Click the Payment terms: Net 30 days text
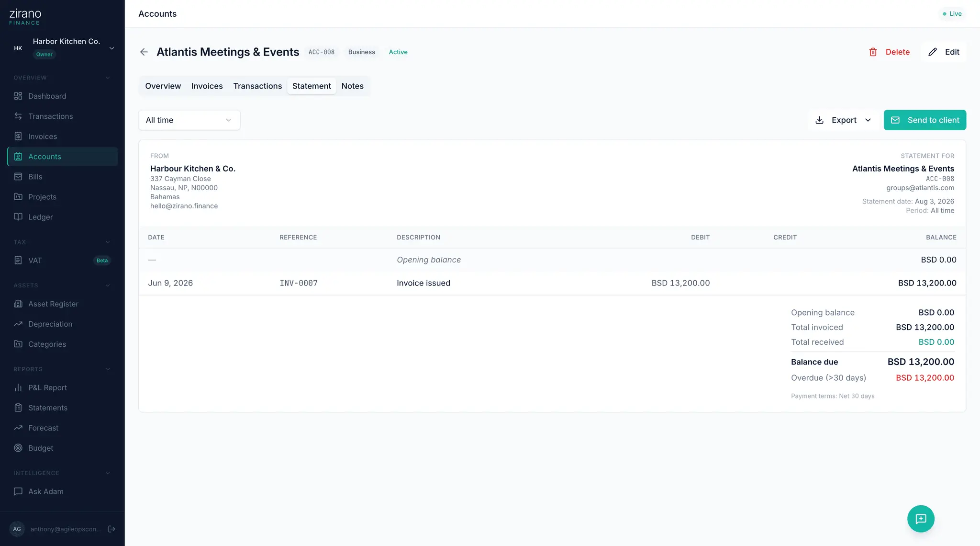This screenshot has height=546, width=980. click(x=833, y=396)
